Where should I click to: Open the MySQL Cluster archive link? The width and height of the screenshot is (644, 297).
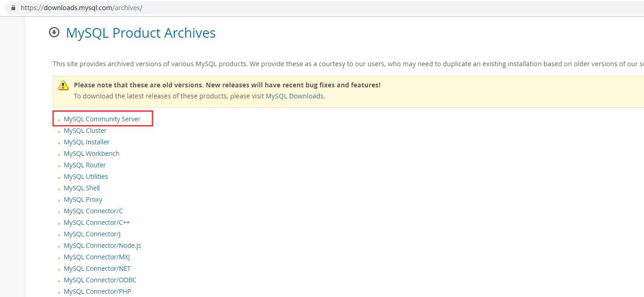[85, 131]
